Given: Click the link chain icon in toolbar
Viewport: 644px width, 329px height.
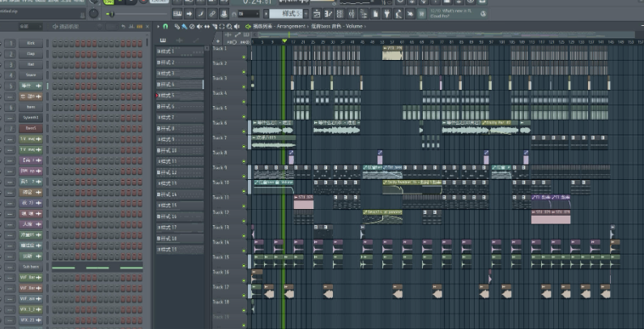Looking at the screenshot, I should (212, 14).
